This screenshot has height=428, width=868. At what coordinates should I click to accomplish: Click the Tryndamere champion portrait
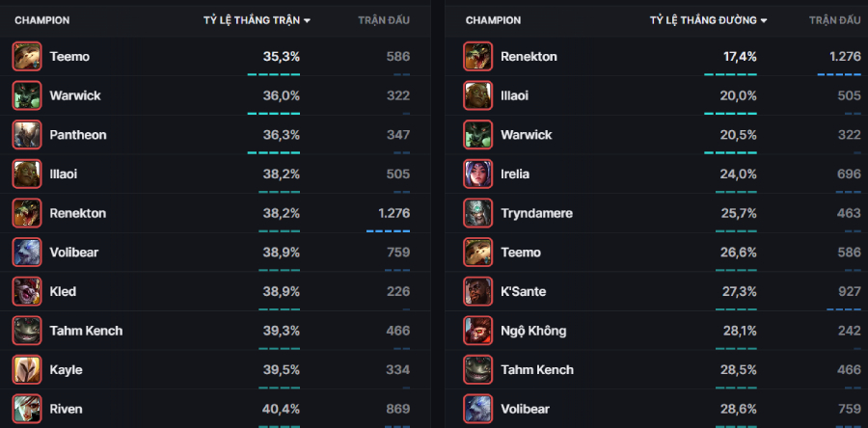477,213
